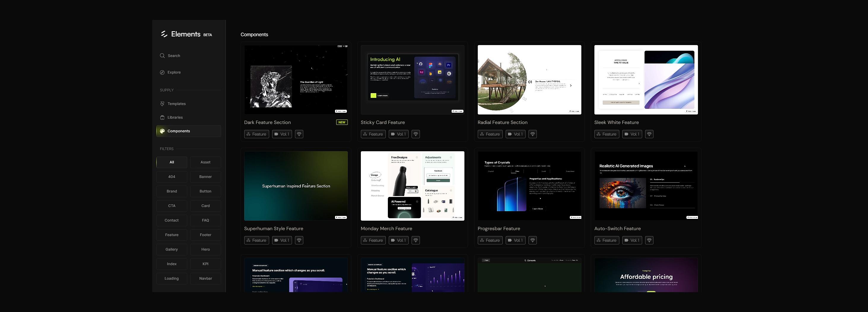Click the Vol. 1 tag under Monday Merch Feature
The height and width of the screenshot is (312, 868).
point(398,240)
